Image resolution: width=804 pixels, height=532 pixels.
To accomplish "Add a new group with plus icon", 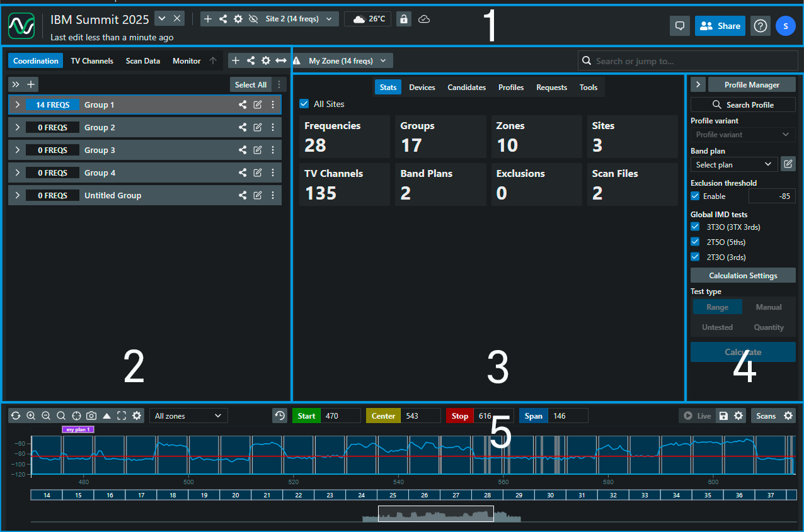I will 31,84.
